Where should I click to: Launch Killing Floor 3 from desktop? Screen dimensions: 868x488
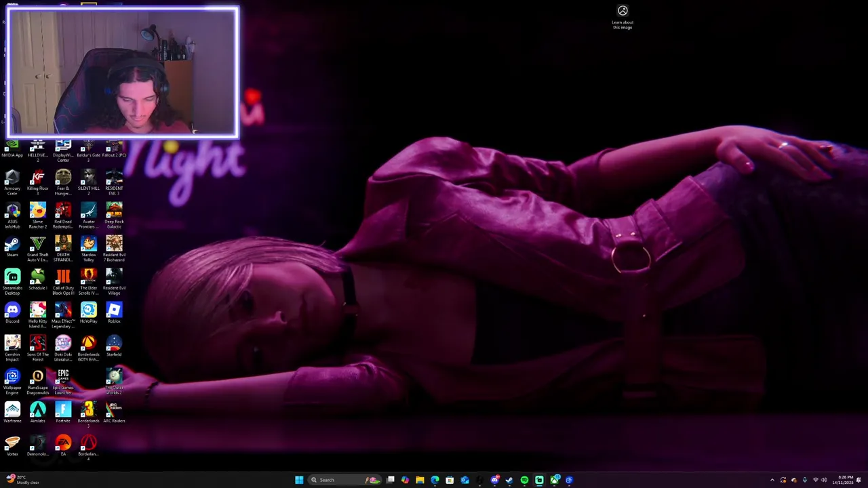pyautogui.click(x=38, y=182)
